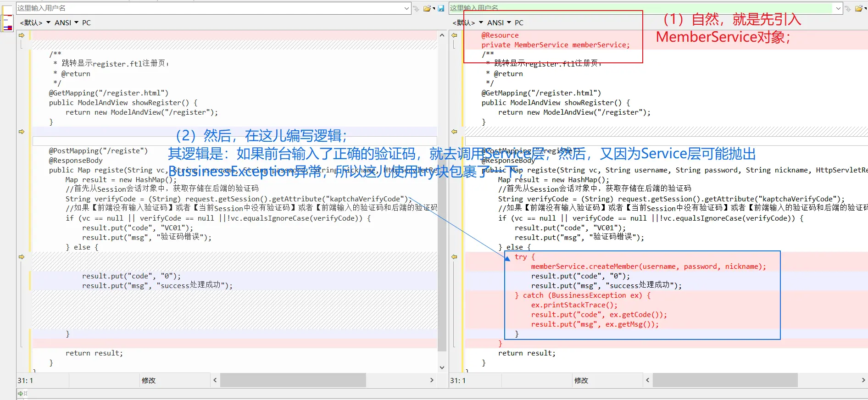Expand the left pane file path dropdown

click(x=406, y=8)
